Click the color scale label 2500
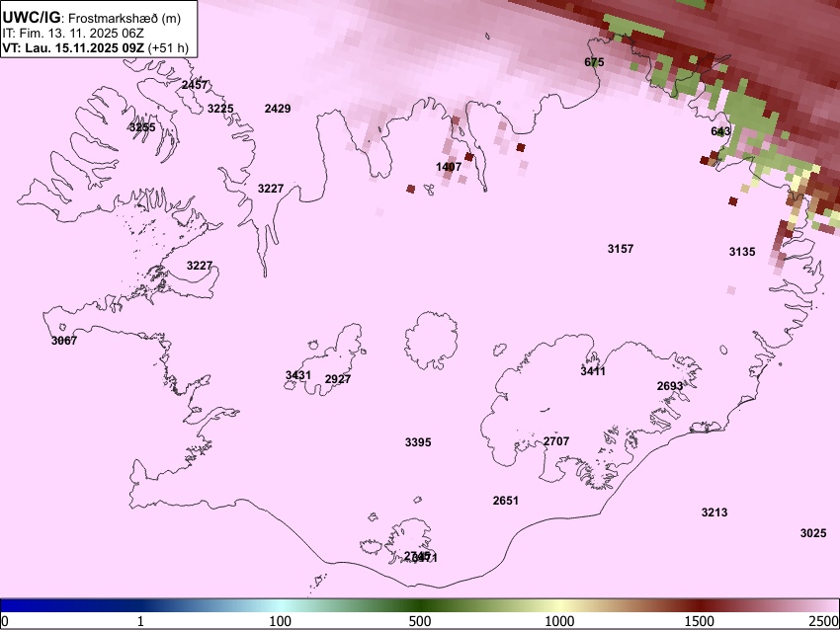 (x=824, y=621)
